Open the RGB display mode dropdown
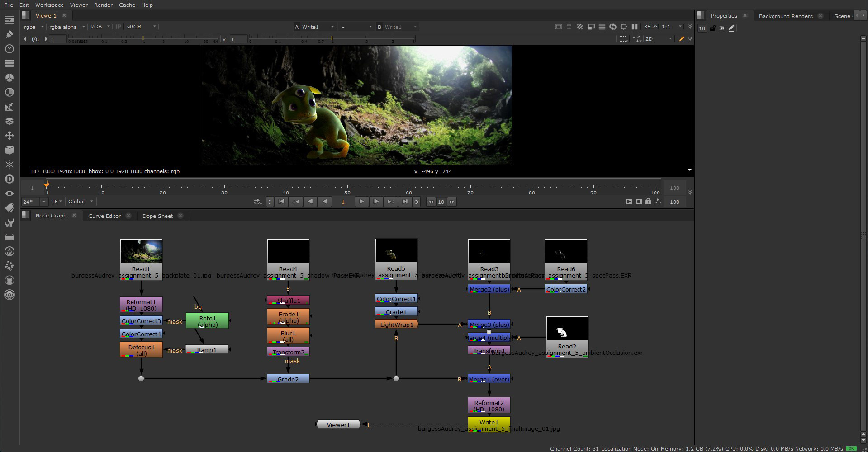 [x=100, y=27]
